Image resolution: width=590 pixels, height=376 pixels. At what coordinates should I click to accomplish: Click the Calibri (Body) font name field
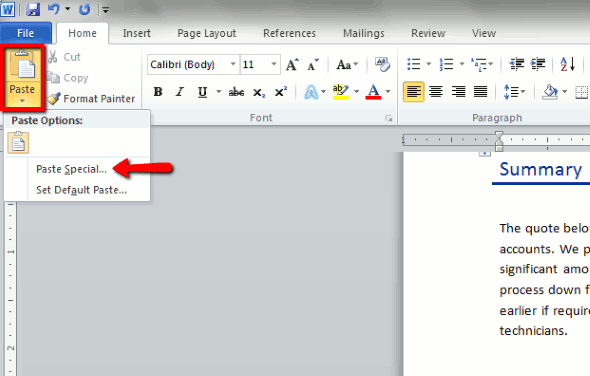pos(188,64)
